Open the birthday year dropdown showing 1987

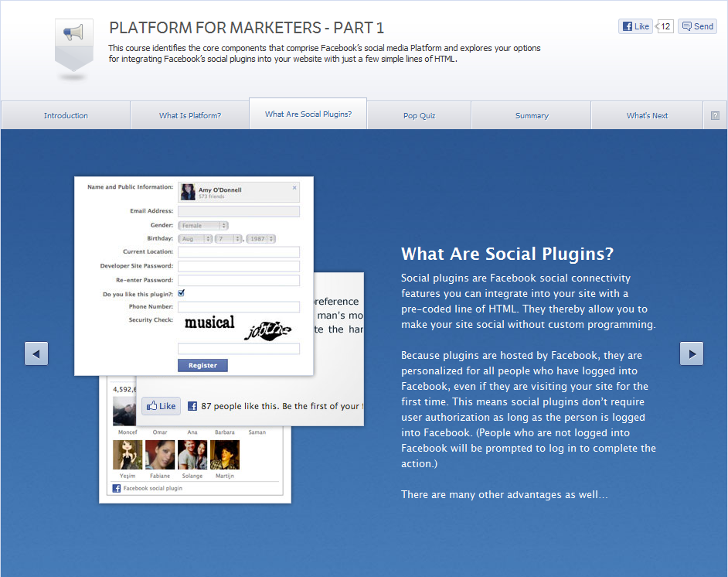[261, 239]
